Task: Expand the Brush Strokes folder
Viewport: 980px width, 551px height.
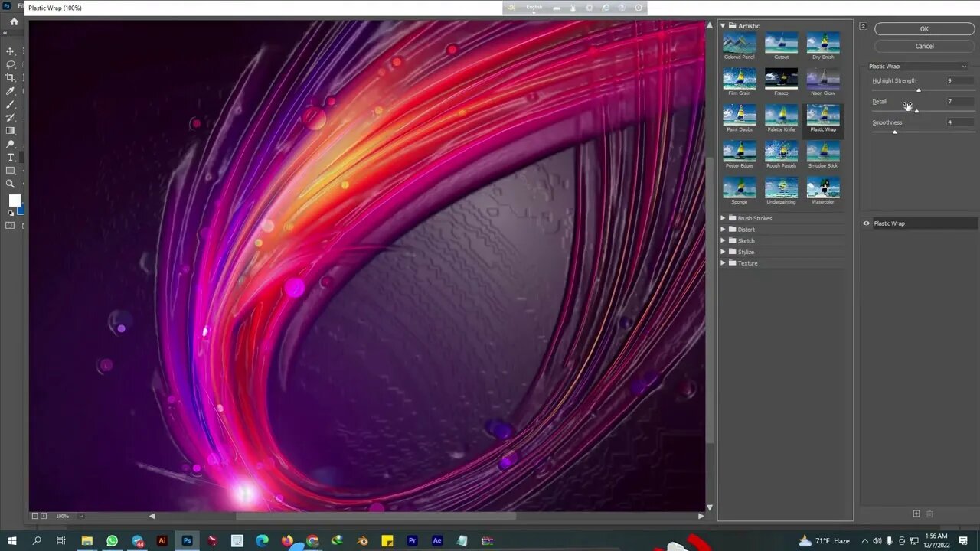Action: pos(723,218)
